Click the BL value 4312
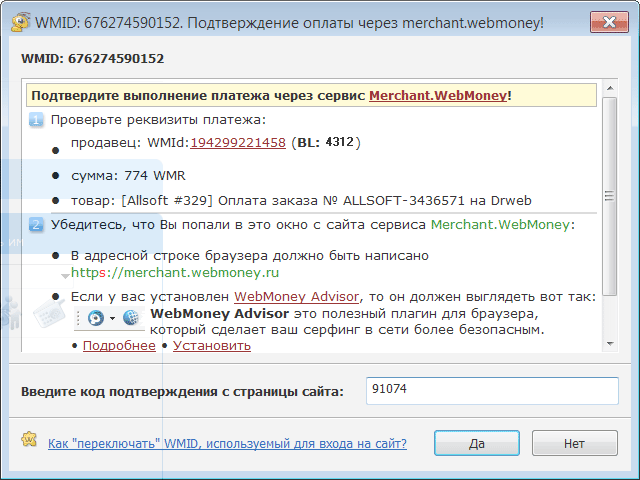640x480 pixels. (x=340, y=142)
